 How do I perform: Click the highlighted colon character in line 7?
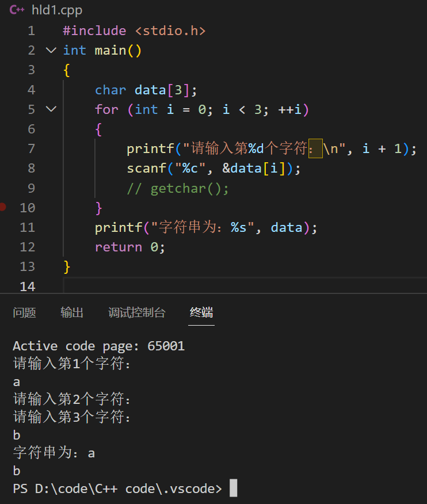[315, 148]
